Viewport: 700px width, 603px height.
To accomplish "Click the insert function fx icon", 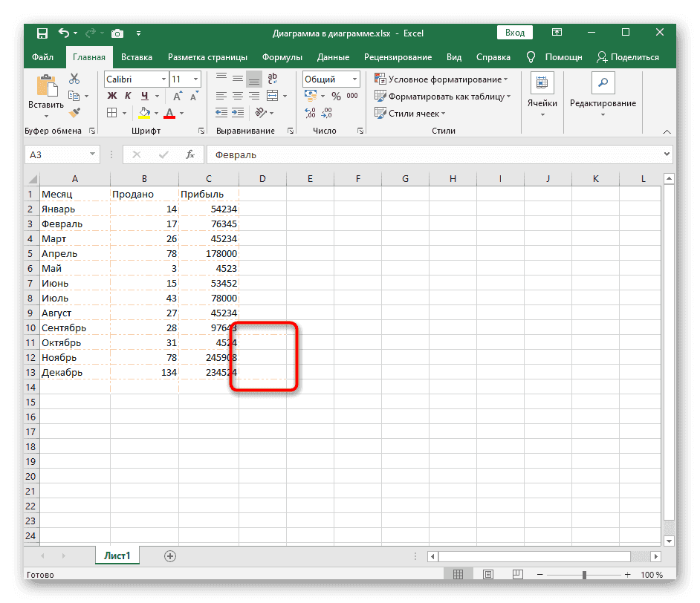I will (190, 154).
